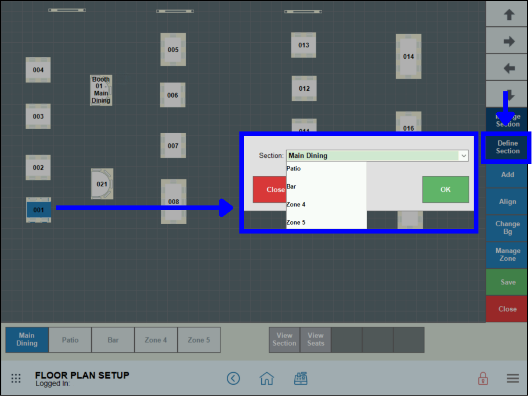Screen dimensions: 532x397
Task: Switch to the Bar section tab
Action: coord(113,339)
